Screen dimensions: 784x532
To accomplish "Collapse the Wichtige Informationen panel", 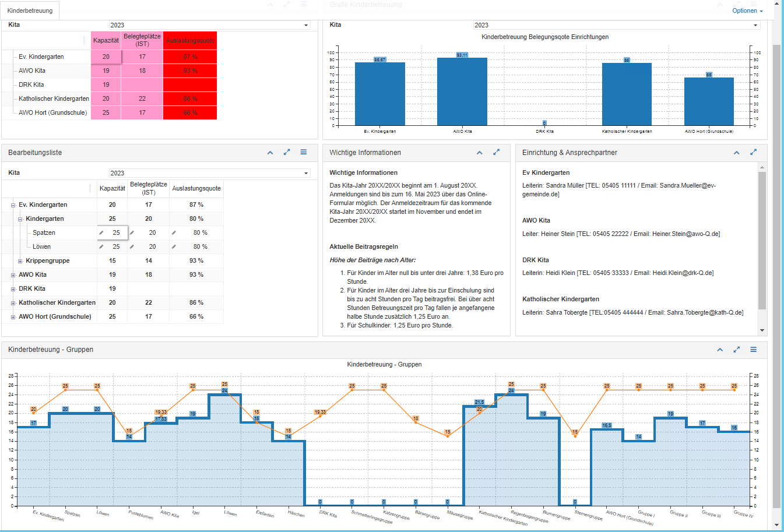I will pos(479,153).
